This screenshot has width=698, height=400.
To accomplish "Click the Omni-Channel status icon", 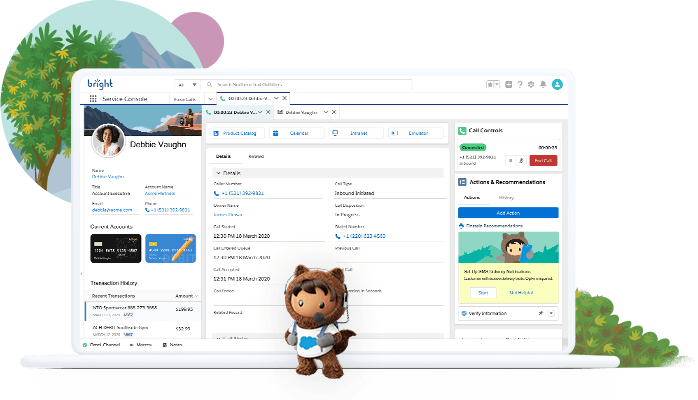I will coord(85,345).
